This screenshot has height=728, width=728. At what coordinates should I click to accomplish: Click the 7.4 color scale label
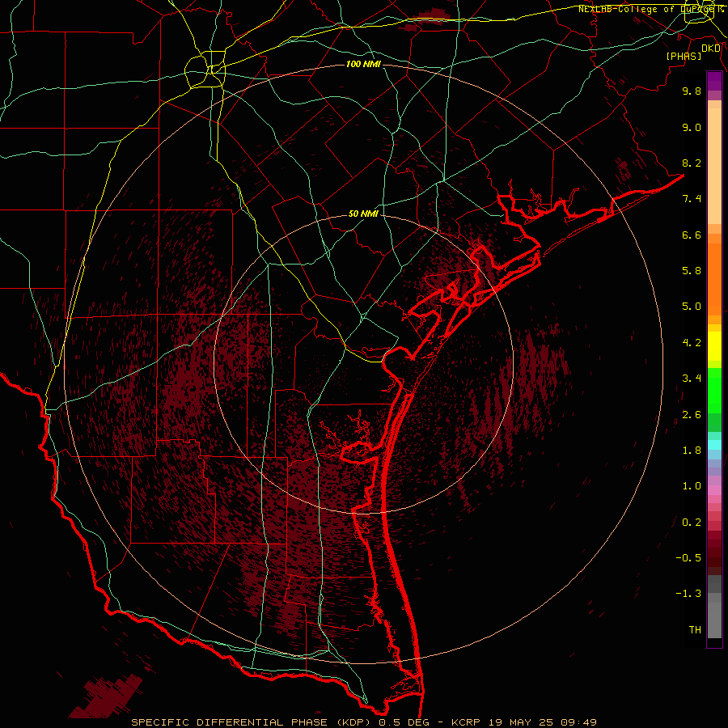coord(692,199)
